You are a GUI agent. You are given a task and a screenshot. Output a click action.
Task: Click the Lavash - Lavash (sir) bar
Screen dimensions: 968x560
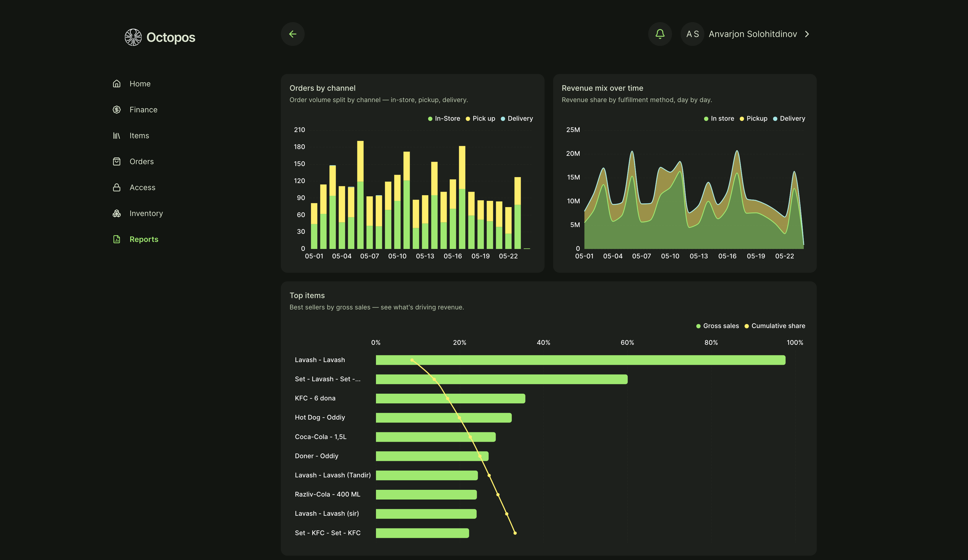click(426, 514)
